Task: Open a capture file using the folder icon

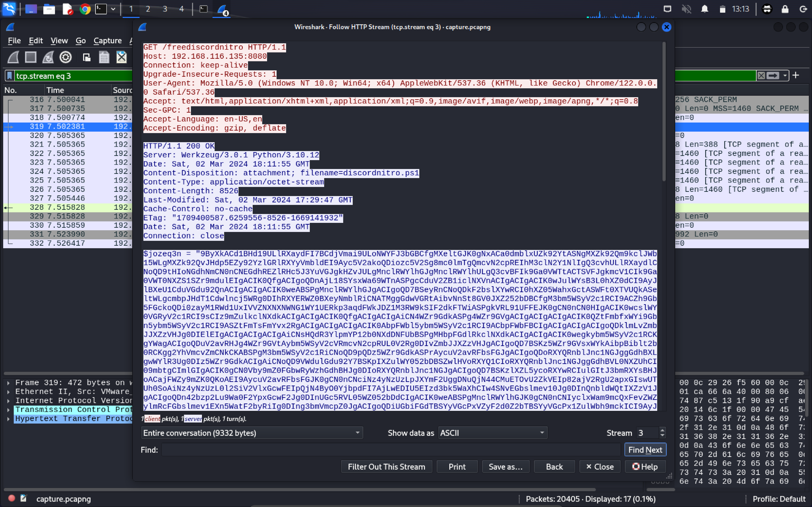Action: tap(86, 57)
